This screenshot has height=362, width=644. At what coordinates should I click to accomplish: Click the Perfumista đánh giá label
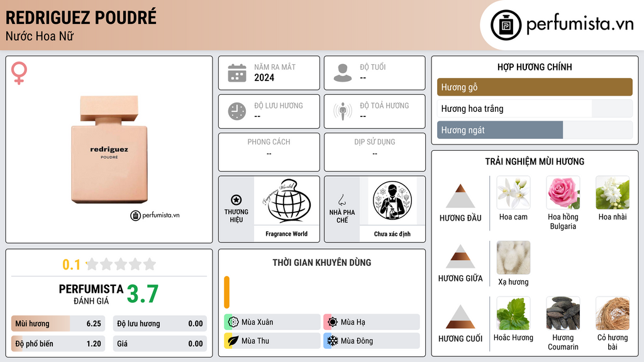[x=91, y=294]
